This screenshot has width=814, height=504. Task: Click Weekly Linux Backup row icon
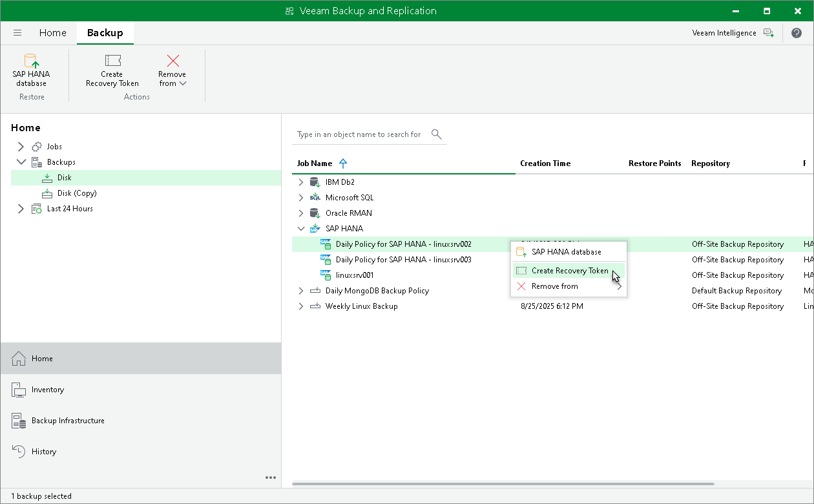point(315,306)
